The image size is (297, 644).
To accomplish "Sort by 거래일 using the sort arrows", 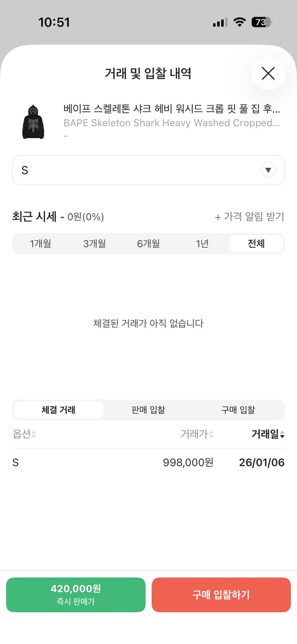I will point(282,434).
